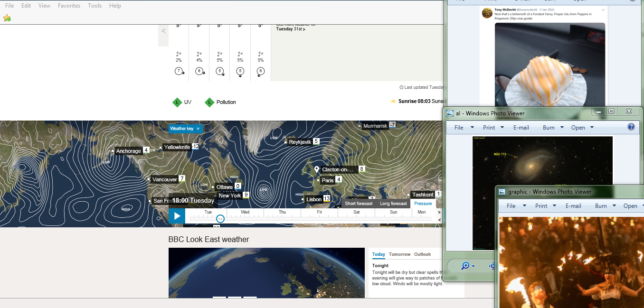Open the Favorites menu
644x308 pixels.
pyautogui.click(x=69, y=6)
